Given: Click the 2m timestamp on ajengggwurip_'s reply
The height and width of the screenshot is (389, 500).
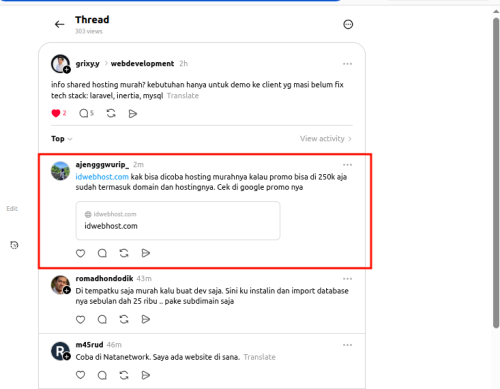Looking at the screenshot, I should coord(138,164).
